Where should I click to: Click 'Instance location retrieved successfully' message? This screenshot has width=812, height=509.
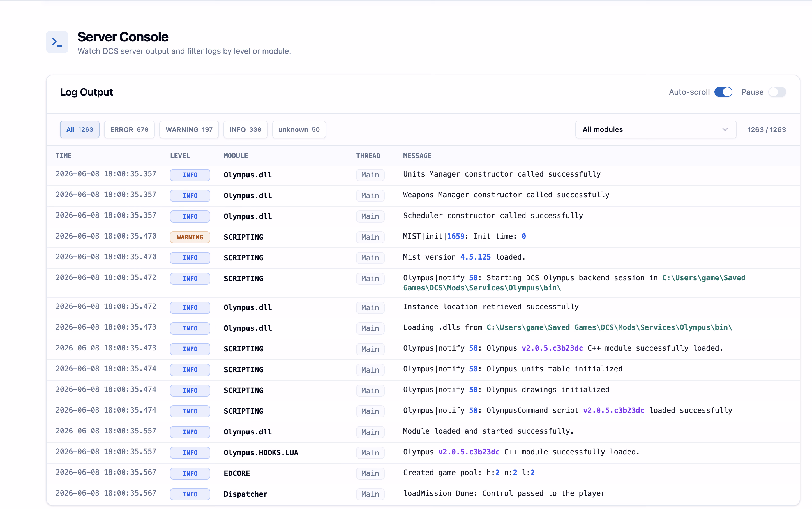pyautogui.click(x=491, y=307)
